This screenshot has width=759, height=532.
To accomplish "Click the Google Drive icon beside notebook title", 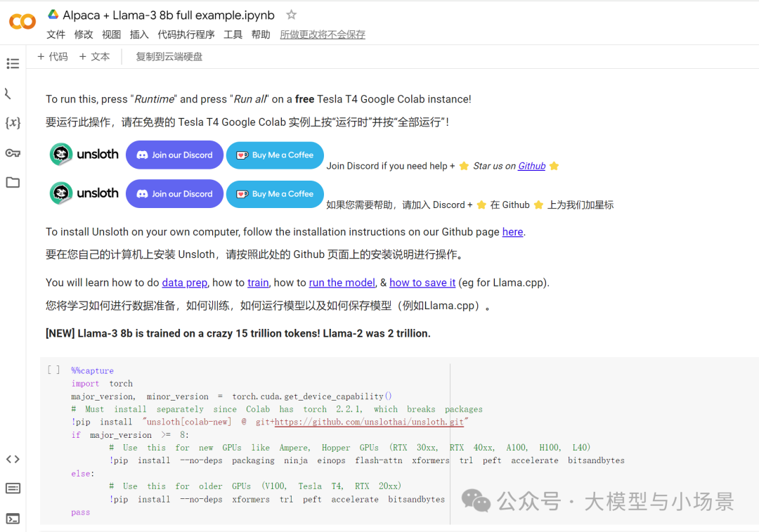I will pos(53,15).
